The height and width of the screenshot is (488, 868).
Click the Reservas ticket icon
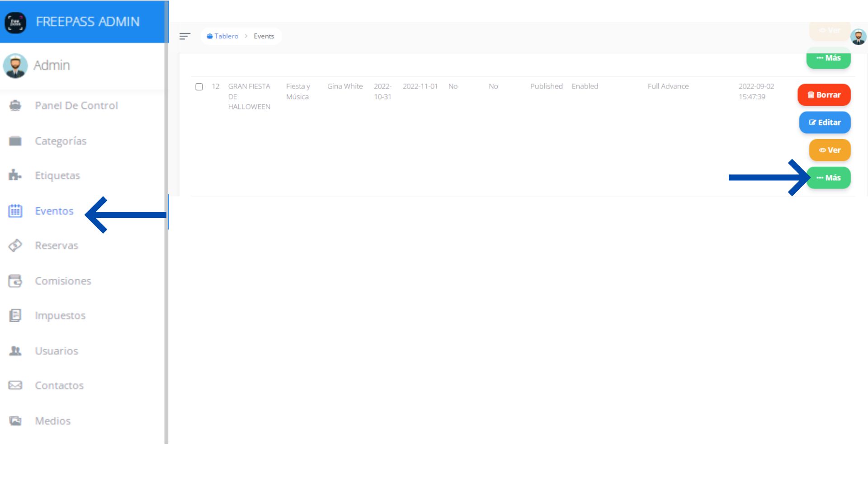click(15, 245)
